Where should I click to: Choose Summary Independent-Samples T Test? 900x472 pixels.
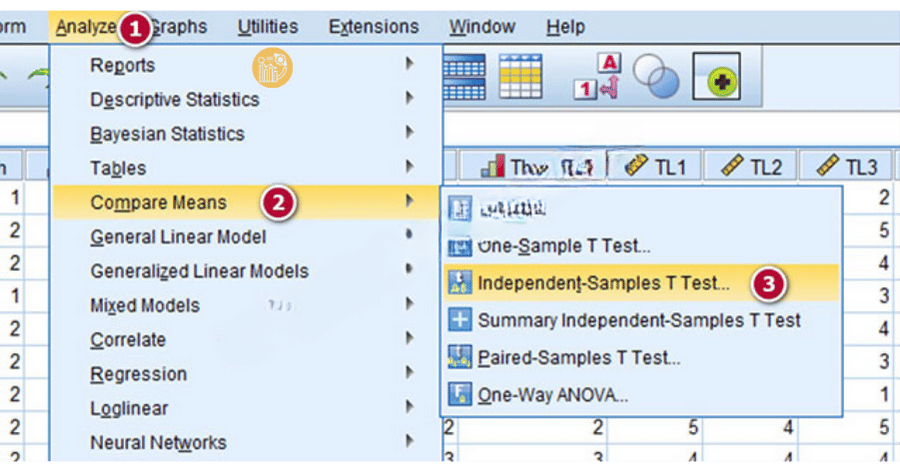pyautogui.click(x=642, y=320)
